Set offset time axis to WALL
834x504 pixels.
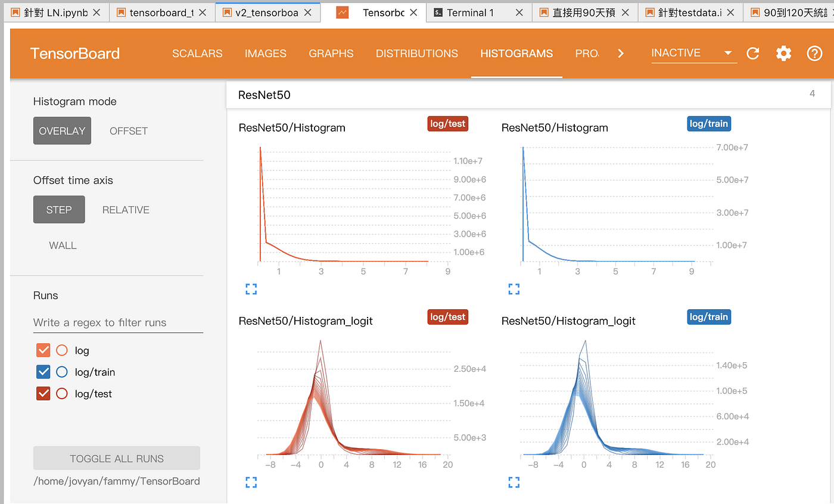point(63,245)
